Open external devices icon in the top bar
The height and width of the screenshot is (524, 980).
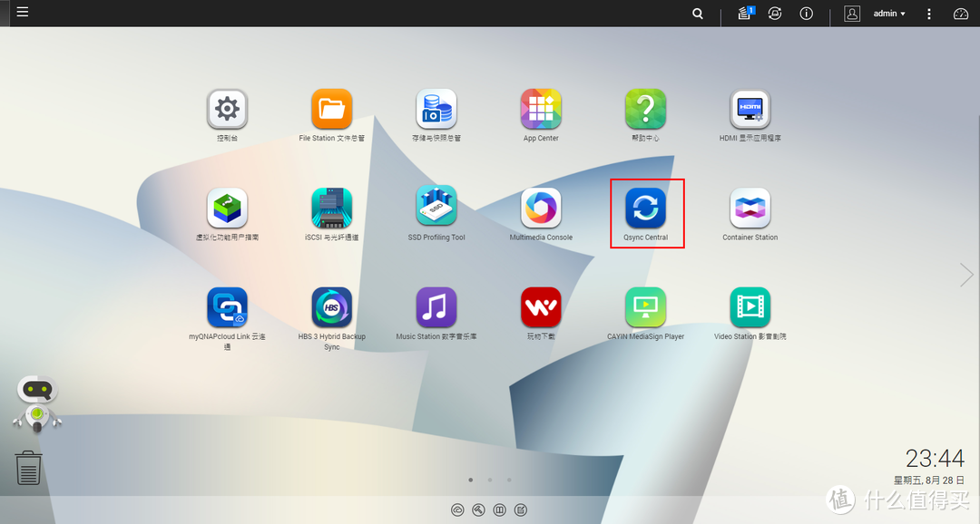pos(775,13)
